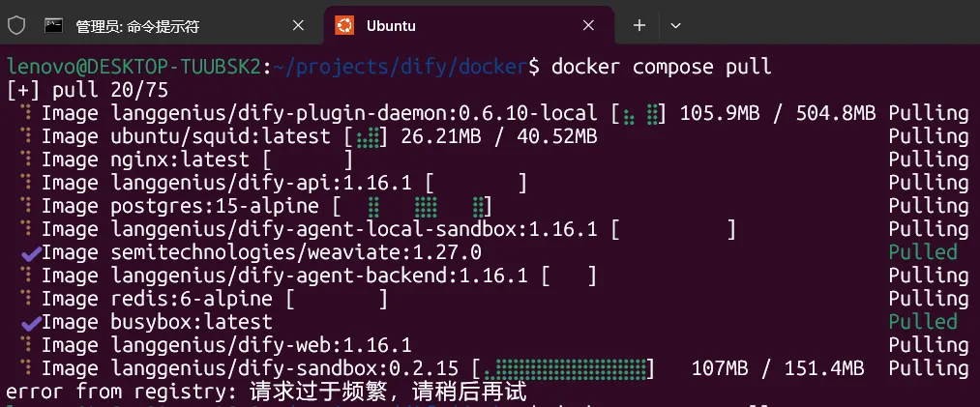Click the nginx:latest spinner icon
Screen dimensions: 980x407
[26, 160]
